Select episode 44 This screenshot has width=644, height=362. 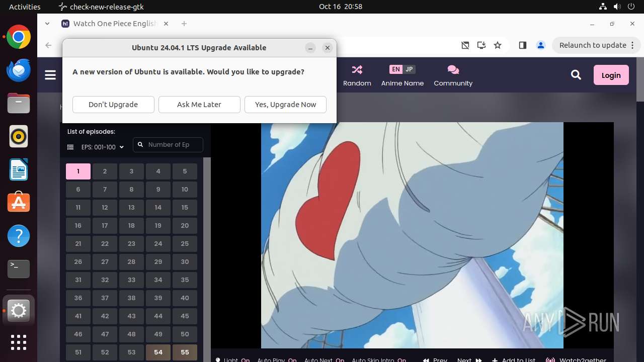tap(158, 316)
